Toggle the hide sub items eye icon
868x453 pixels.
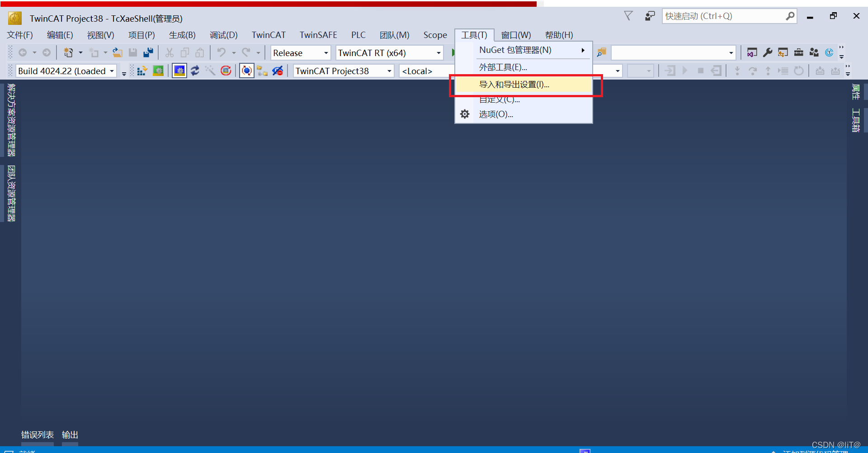[x=278, y=71]
